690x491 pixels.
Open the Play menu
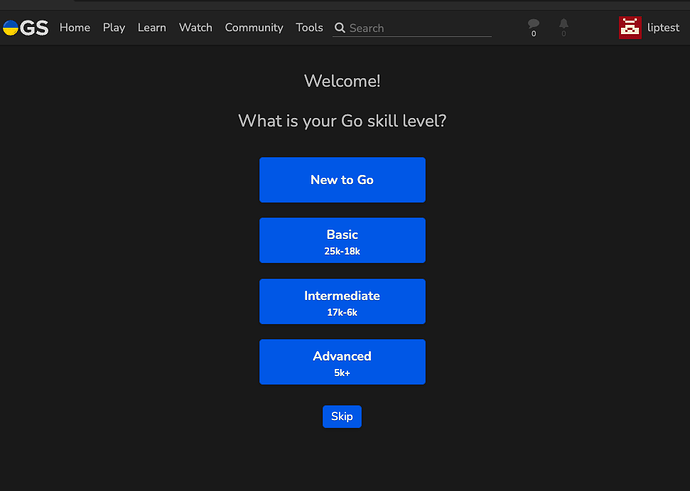(114, 28)
